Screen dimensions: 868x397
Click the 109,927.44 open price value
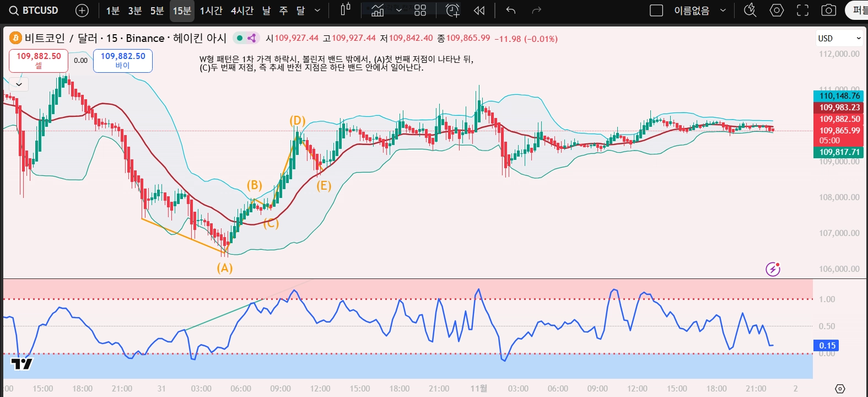[x=296, y=38]
